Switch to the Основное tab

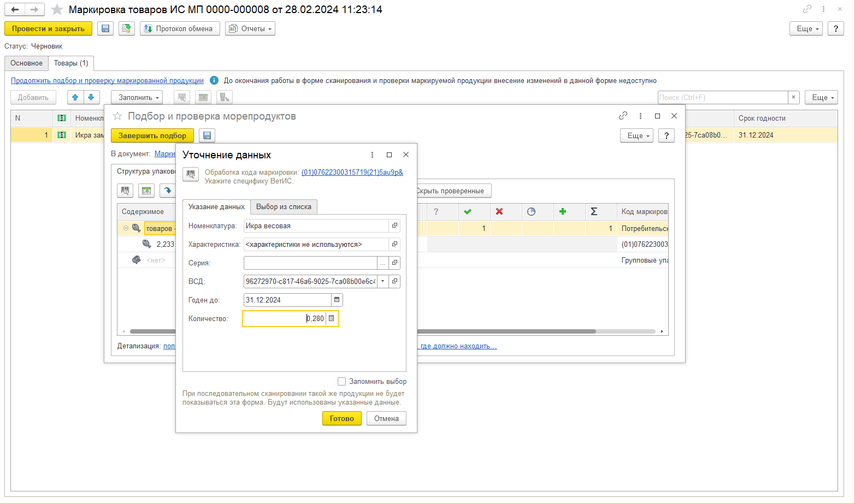(x=26, y=63)
